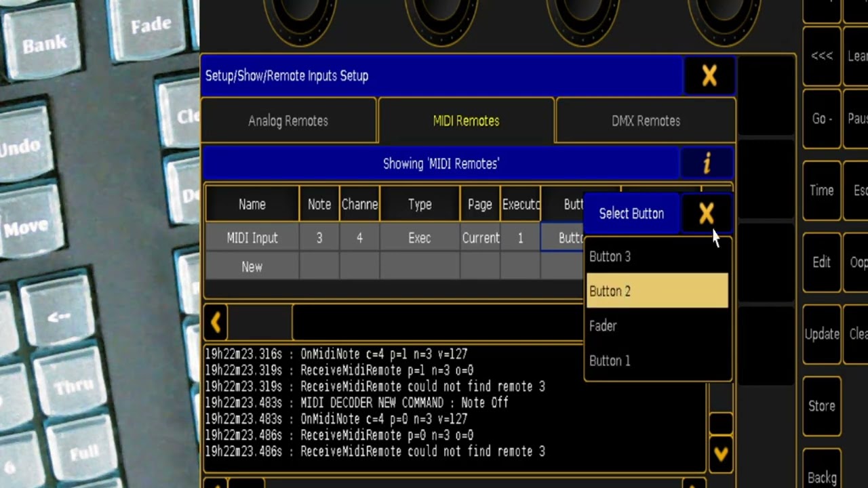The width and height of the screenshot is (868, 488).
Task: Click the Edit button
Action: click(x=822, y=262)
